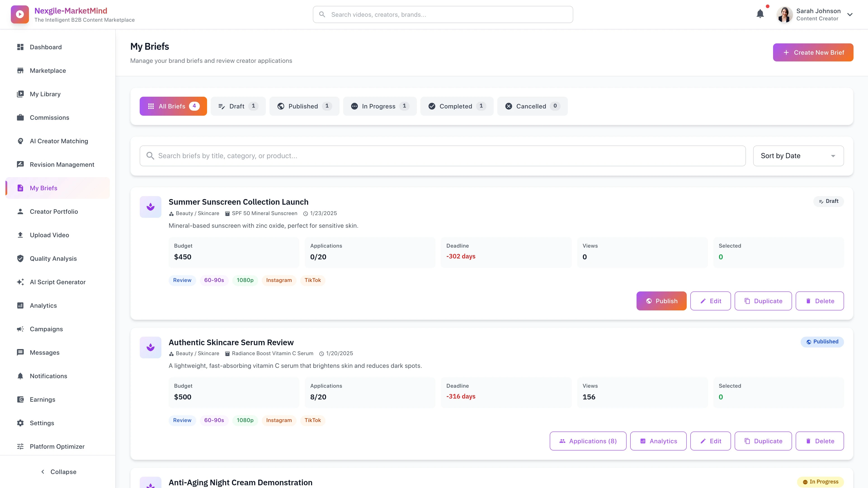Select the TikTok tag on serum review brief

coord(313,420)
